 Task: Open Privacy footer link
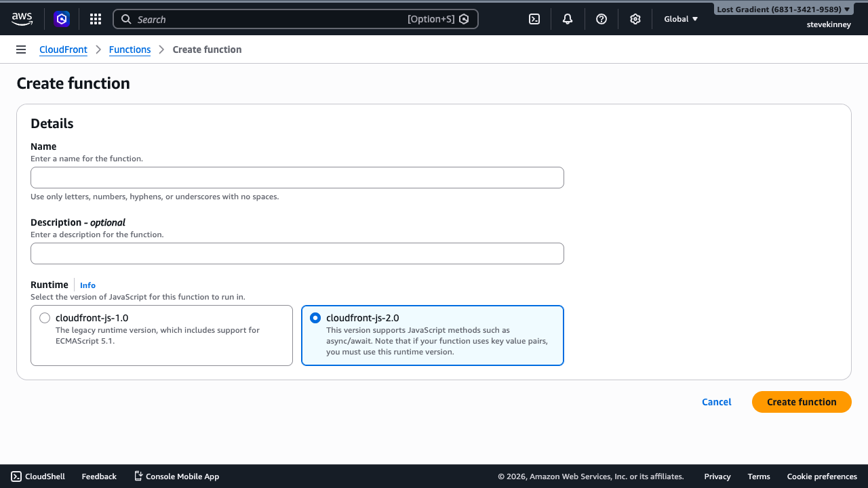tap(717, 476)
